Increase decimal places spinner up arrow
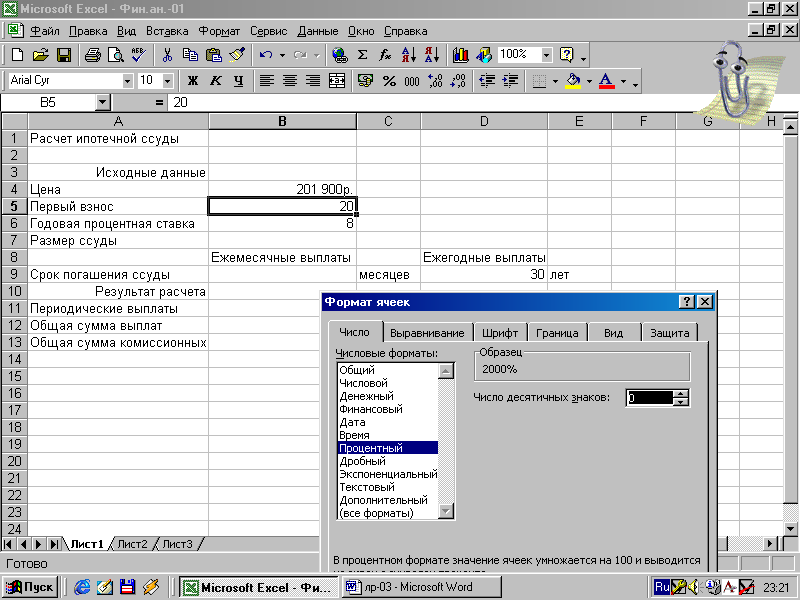Image resolution: width=800 pixels, height=600 pixels. pos(681,394)
